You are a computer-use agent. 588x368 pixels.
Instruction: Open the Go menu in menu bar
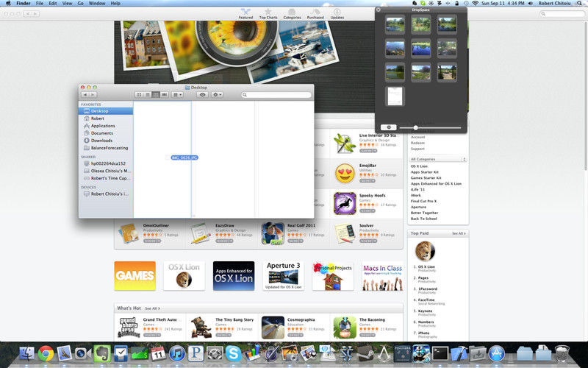(x=80, y=3)
